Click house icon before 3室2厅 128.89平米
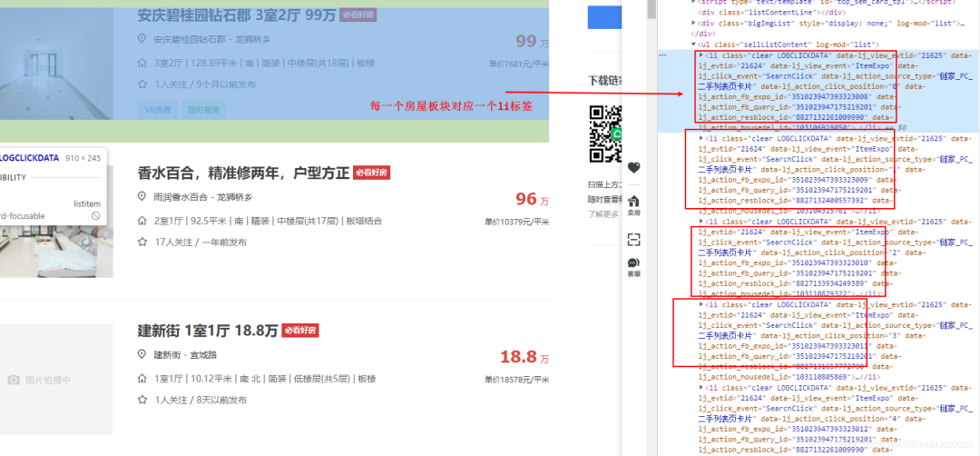980x456 pixels. (142, 63)
